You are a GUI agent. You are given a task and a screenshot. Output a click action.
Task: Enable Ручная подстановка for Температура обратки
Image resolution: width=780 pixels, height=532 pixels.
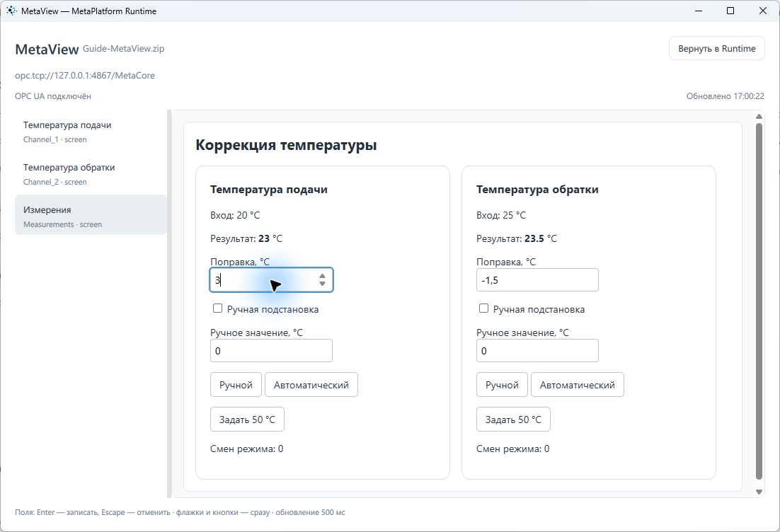click(483, 308)
